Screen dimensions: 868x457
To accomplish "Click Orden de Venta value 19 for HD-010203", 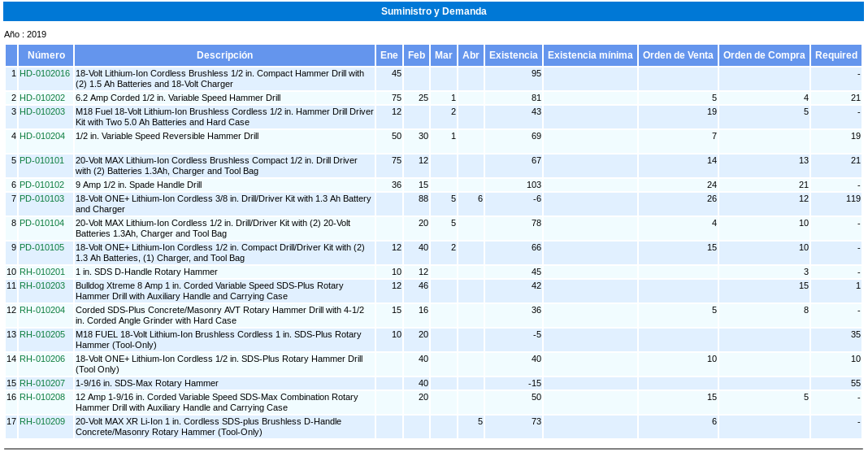I will 712,111.
